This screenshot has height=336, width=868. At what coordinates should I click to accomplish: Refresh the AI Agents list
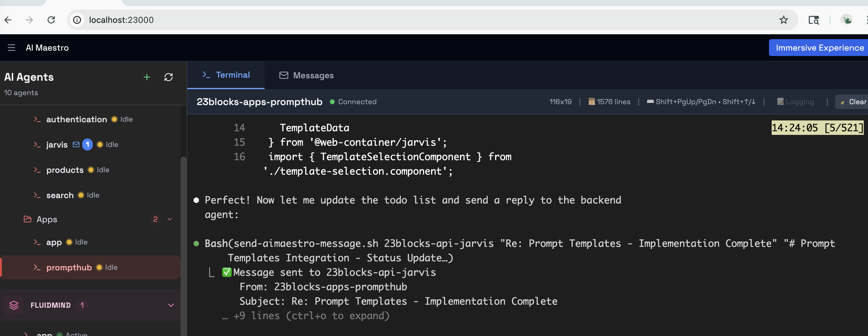(x=169, y=77)
